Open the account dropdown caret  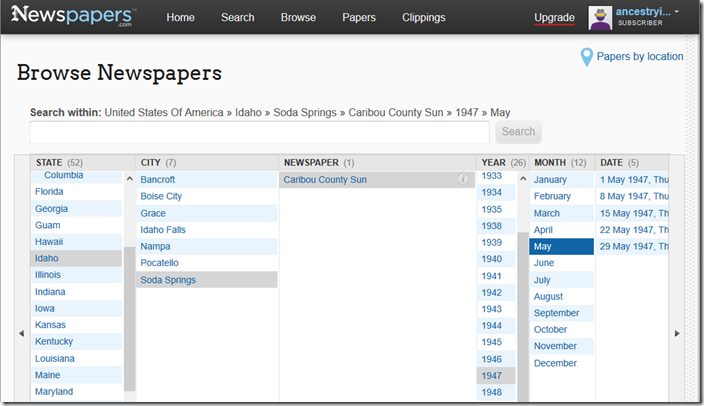pos(677,12)
